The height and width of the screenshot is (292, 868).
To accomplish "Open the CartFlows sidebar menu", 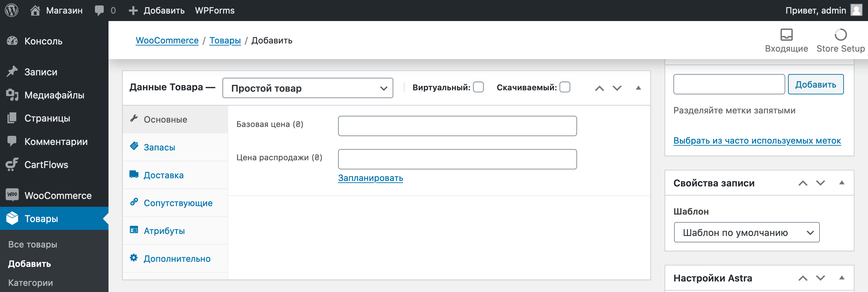I will click(x=54, y=164).
